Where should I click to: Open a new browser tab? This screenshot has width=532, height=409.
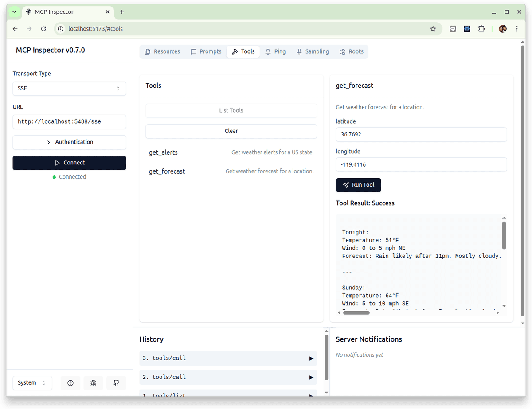pos(122,12)
